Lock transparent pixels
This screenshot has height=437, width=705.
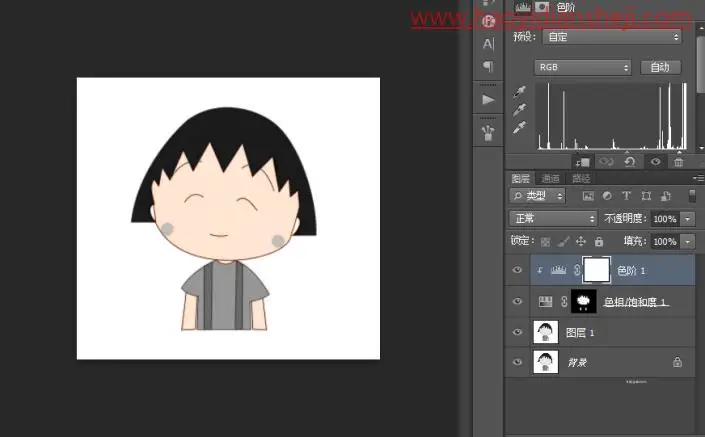click(545, 242)
